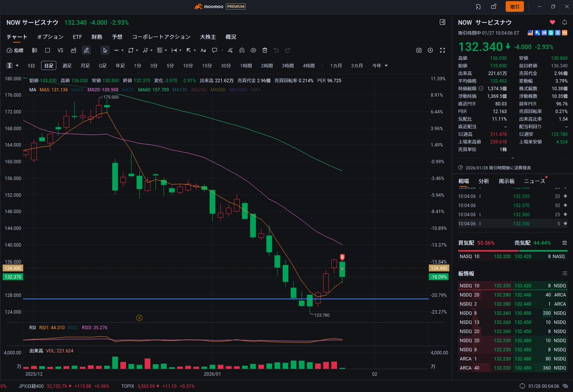Select the Aa text annotation tool

pos(203,50)
